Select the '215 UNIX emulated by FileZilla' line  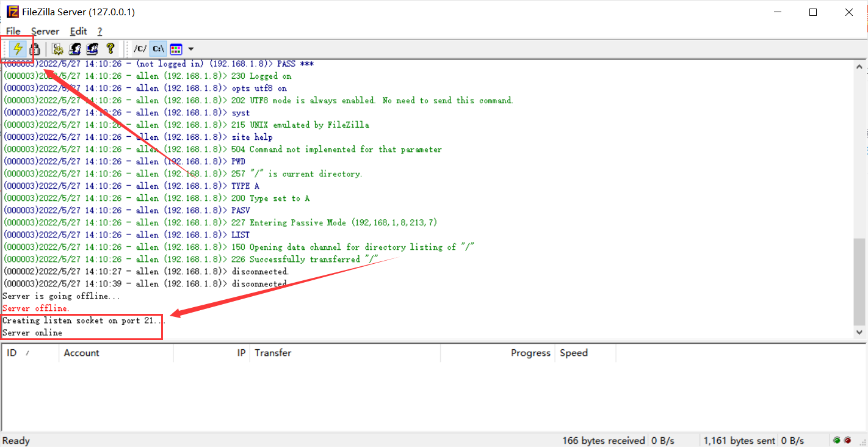(186, 125)
